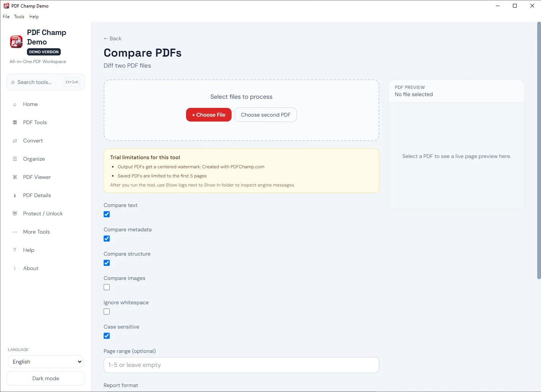Image resolution: width=541 pixels, height=392 pixels.
Task: Select the Home sidebar label
Action: click(30, 104)
